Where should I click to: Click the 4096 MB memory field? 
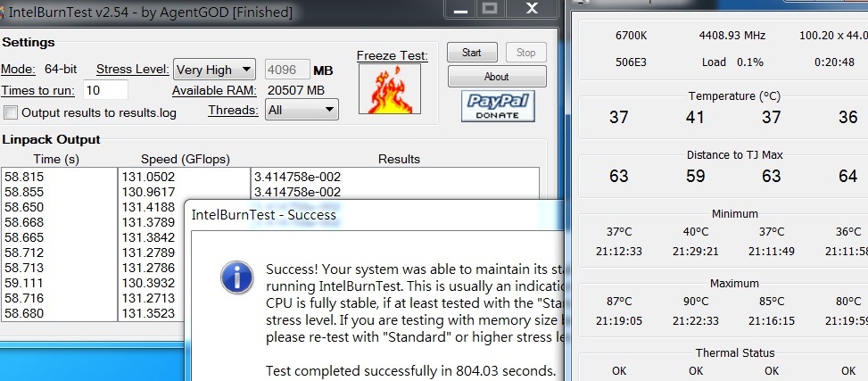pos(288,70)
